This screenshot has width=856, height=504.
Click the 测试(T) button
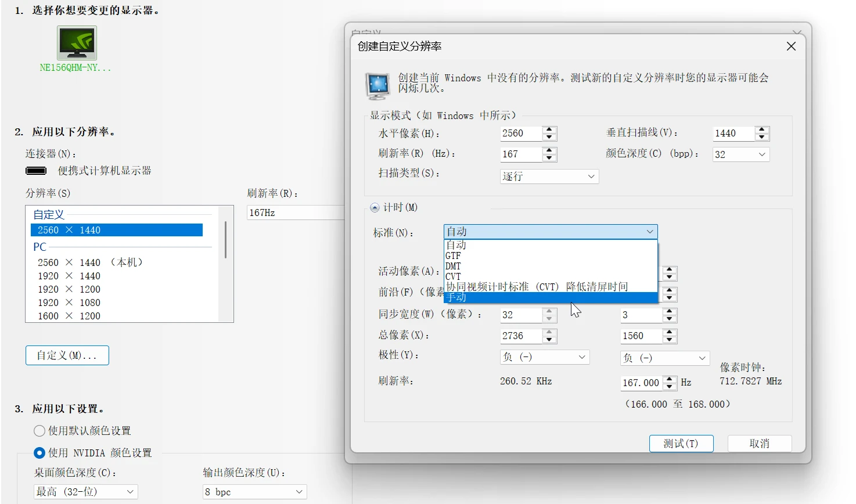681,443
